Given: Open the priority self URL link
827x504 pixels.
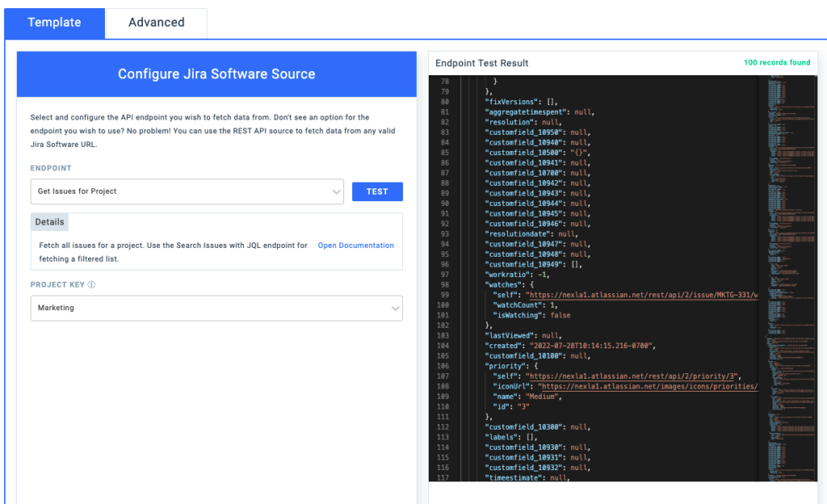Looking at the screenshot, I should [x=633, y=376].
